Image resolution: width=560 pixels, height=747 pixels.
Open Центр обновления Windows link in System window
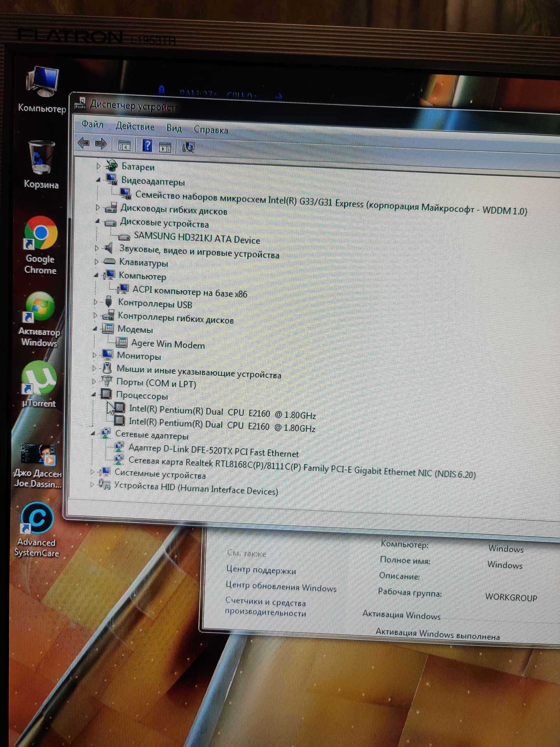click(x=281, y=587)
